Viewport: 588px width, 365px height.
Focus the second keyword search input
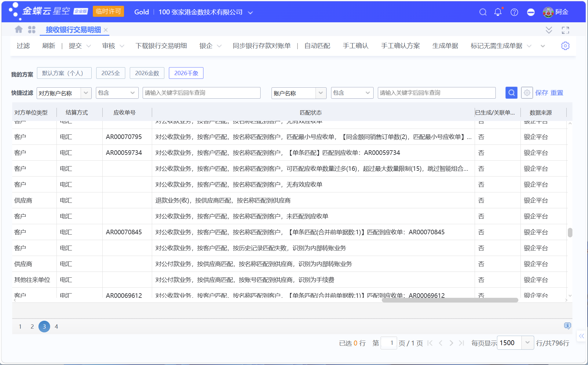click(436, 93)
